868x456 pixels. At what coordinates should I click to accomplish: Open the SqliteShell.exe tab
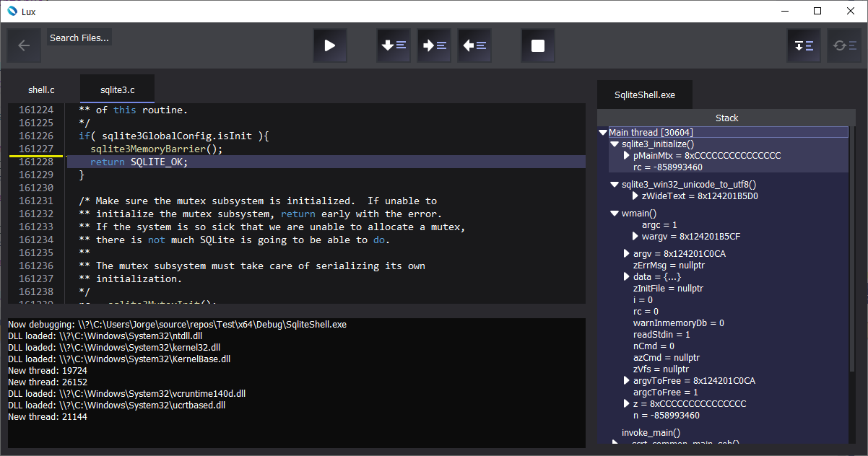pos(645,95)
